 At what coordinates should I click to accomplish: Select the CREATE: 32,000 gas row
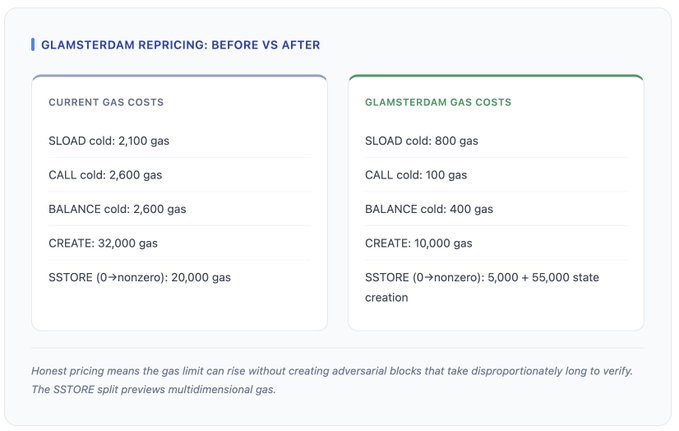(103, 243)
